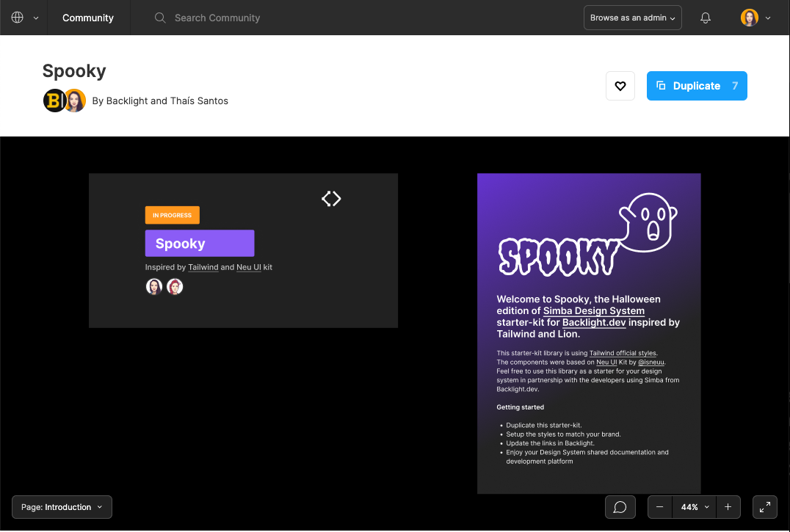Screen dimensions: 790x532
Task: Open the comments speech bubble
Action: click(620, 507)
